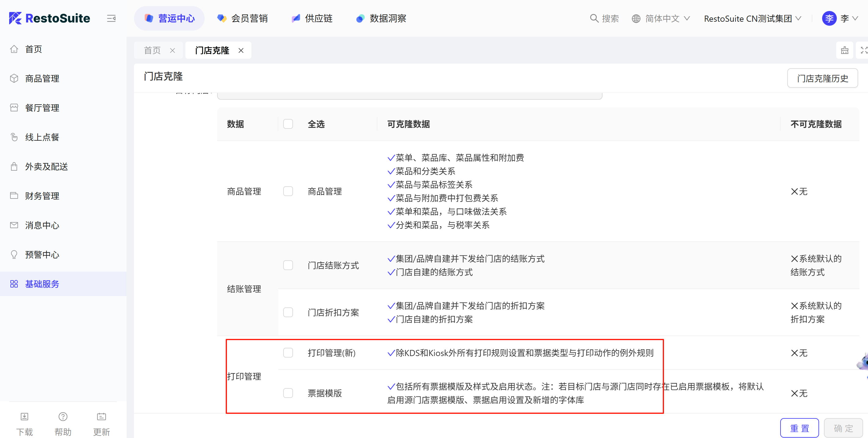Check the 全选 checkbox
Screen dimensions: 868x438
point(288,124)
